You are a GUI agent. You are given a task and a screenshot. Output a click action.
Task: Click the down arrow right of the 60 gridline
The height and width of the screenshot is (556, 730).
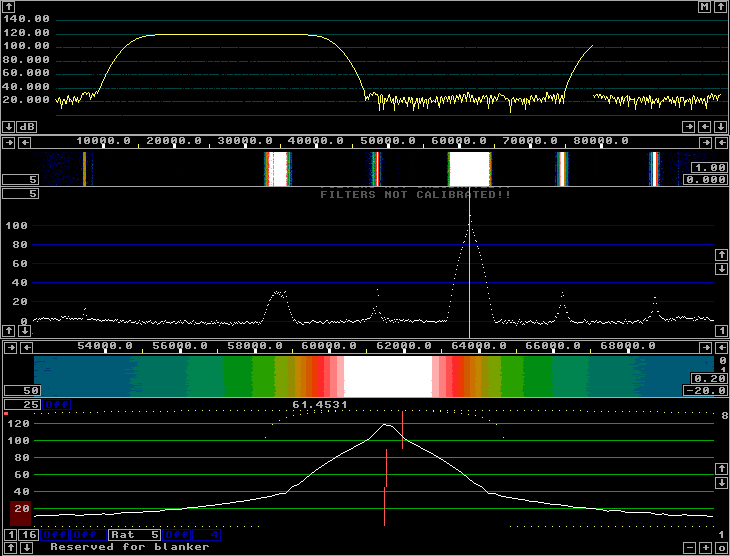click(x=721, y=269)
